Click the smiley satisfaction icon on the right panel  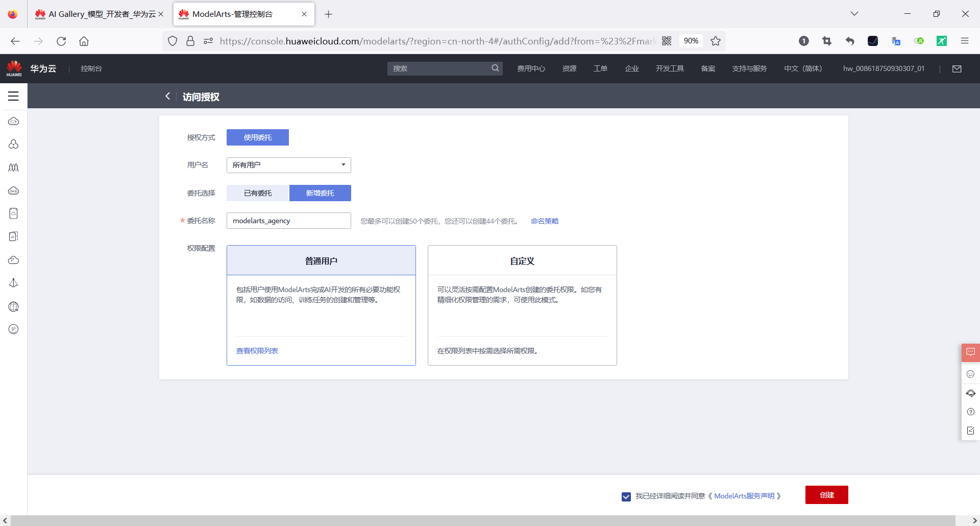[x=971, y=374]
